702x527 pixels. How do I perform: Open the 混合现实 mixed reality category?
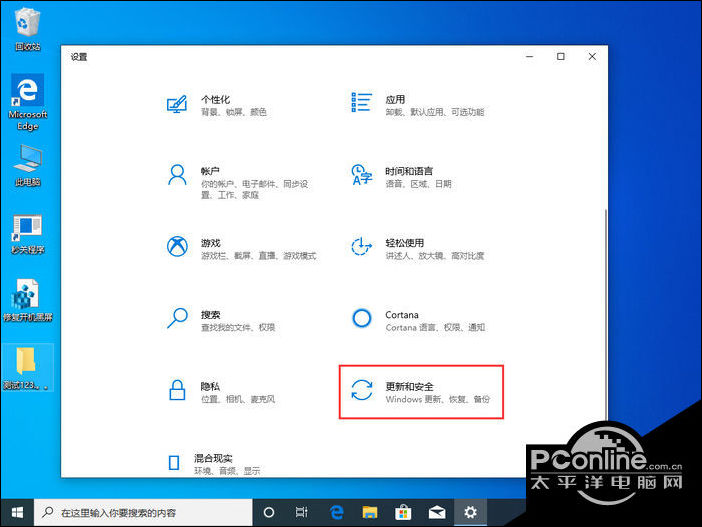(177, 462)
